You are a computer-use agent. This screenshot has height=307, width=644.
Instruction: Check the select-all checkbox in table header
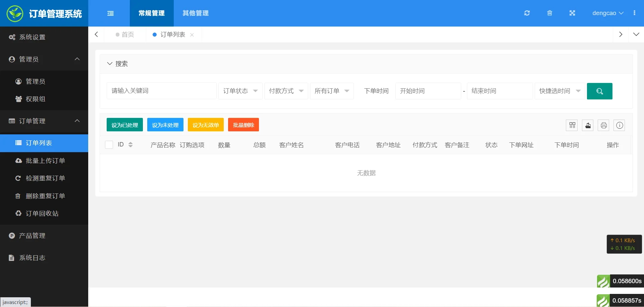pos(109,145)
